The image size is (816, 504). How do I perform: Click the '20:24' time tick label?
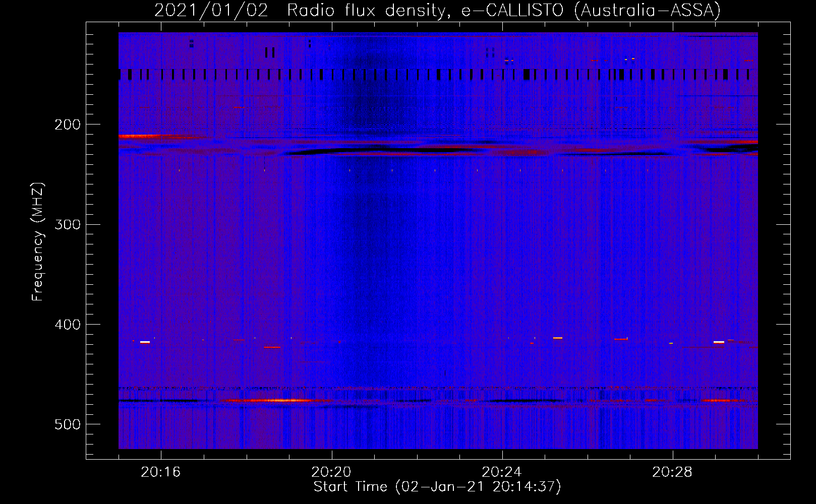pos(502,472)
